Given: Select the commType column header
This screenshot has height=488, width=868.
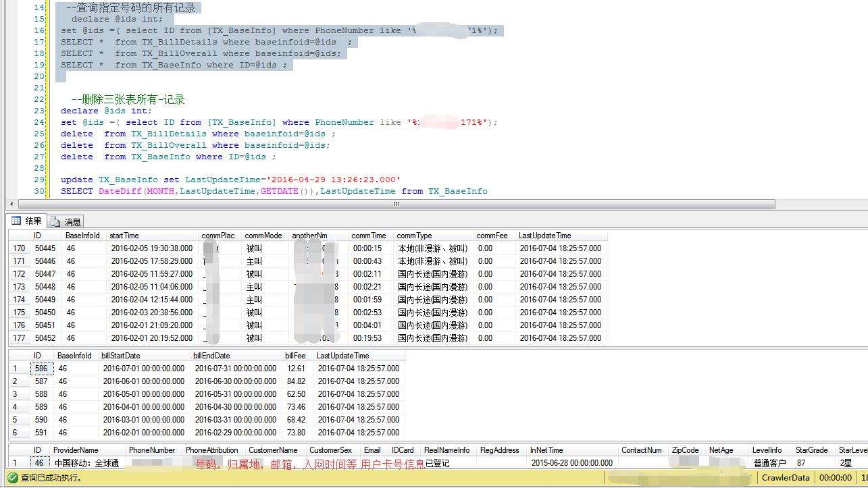Looking at the screenshot, I should tap(414, 236).
